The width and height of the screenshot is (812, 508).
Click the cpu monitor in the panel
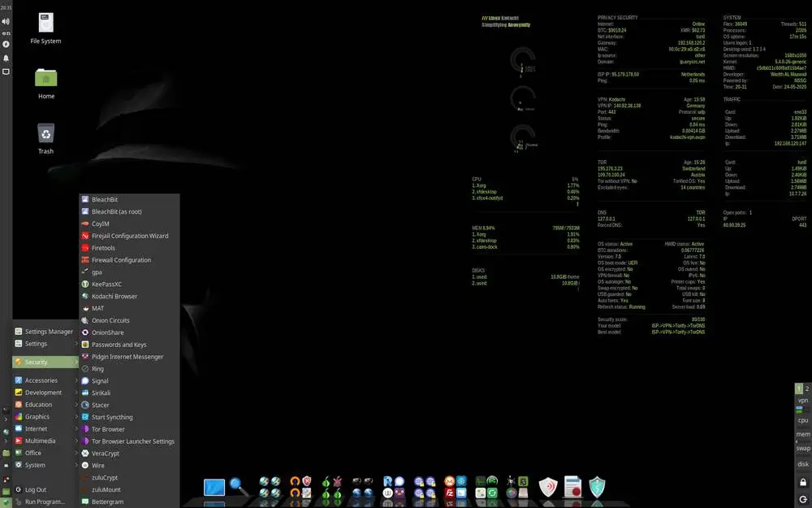pos(803,420)
